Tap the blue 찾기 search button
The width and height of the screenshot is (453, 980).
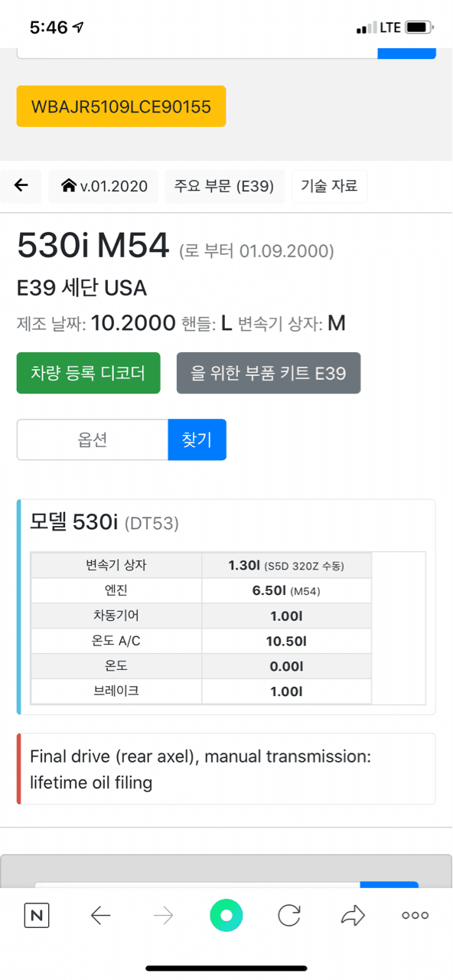tap(197, 439)
